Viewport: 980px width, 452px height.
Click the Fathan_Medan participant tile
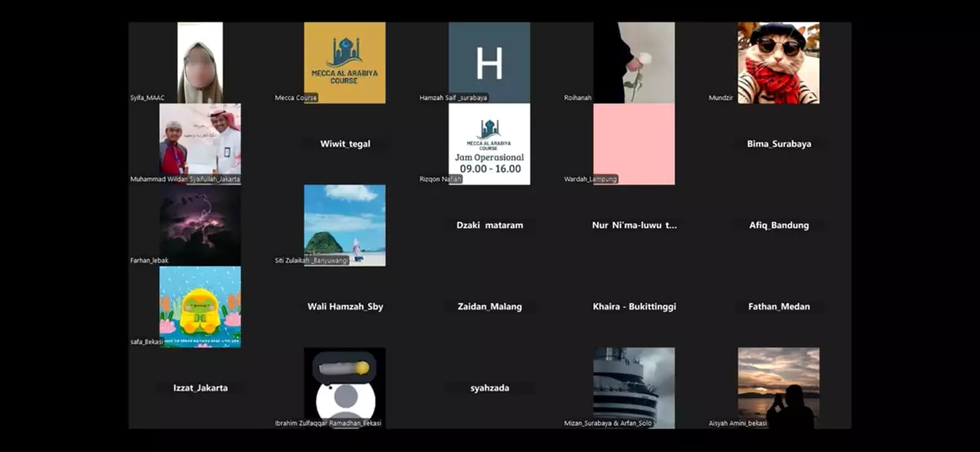(778, 307)
